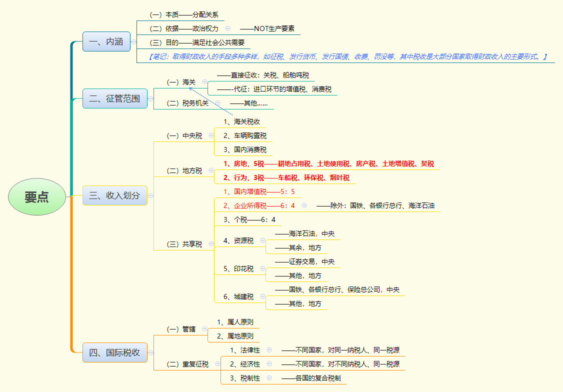This screenshot has height=392, width=563.
Task: Click 国铁、各银行总行、保险总公司,中央 node
Action: pyautogui.click(x=337, y=289)
